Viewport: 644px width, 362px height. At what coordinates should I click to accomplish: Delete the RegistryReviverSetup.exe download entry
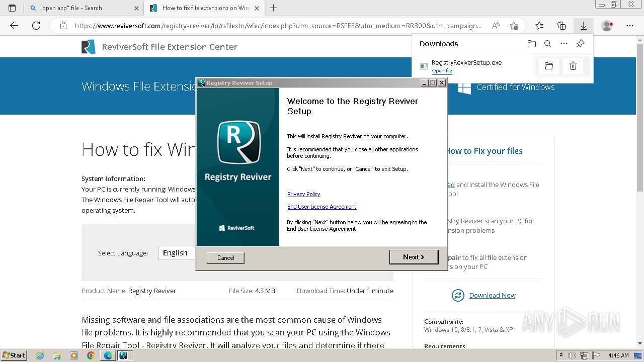pos(573,66)
